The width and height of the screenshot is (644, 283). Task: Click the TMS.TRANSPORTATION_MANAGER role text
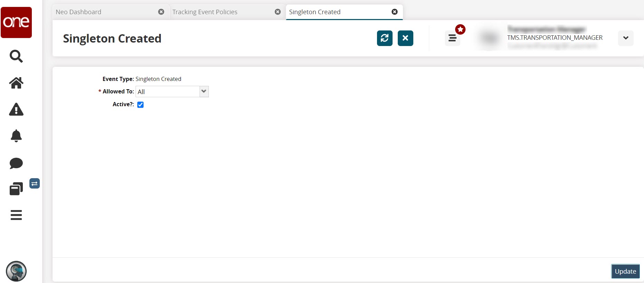[555, 38]
